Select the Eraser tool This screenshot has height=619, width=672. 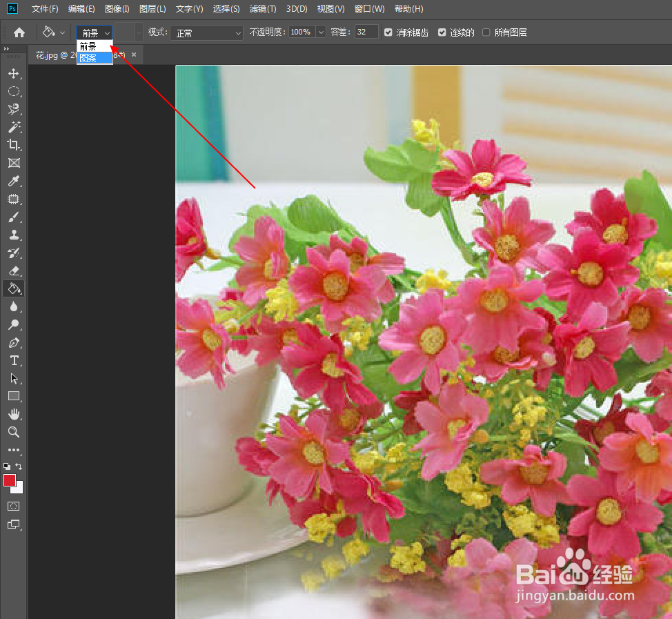(14, 271)
